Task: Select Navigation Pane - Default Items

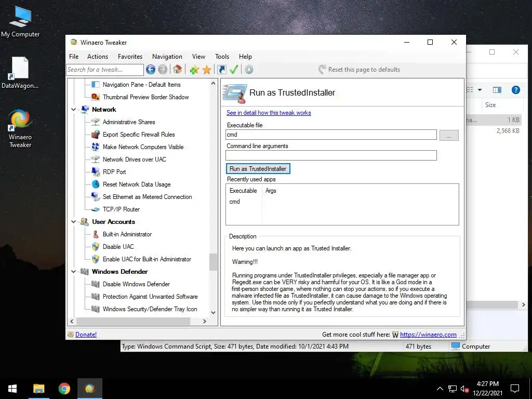Action: pos(141,85)
